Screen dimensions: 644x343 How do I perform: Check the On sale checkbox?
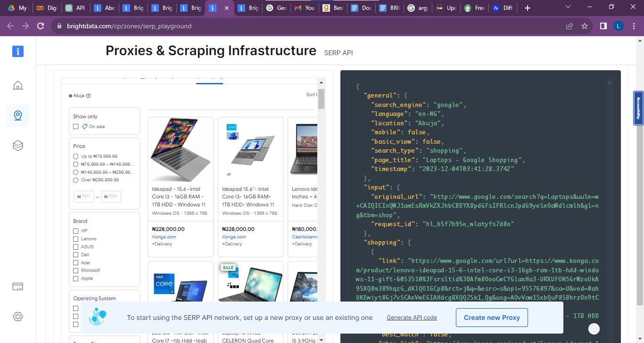pyautogui.click(x=75, y=126)
